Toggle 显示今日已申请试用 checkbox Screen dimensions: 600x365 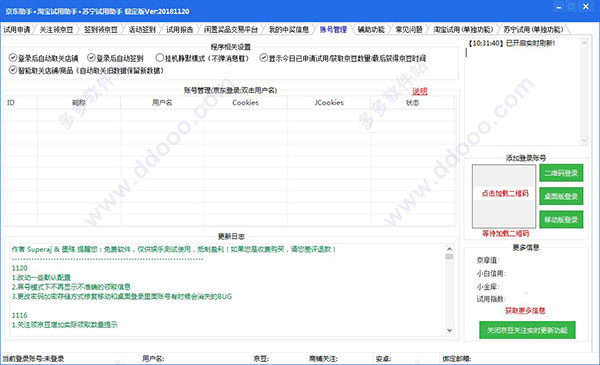coord(264,58)
